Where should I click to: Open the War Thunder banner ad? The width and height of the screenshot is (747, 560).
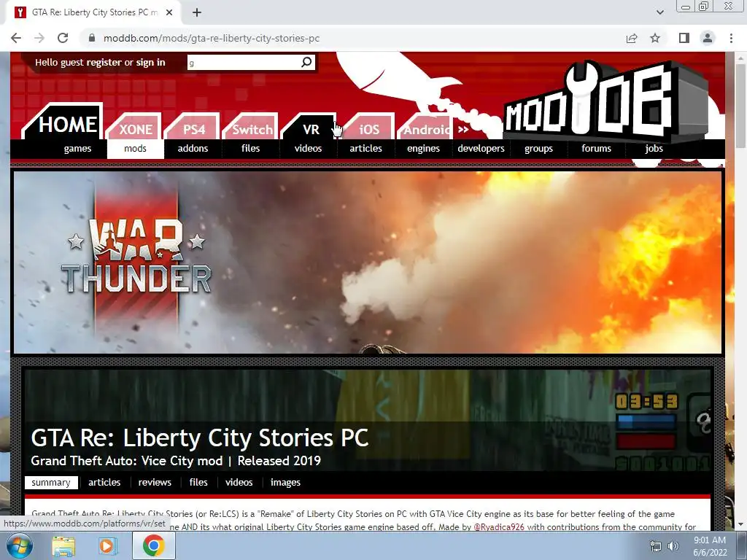click(x=368, y=262)
